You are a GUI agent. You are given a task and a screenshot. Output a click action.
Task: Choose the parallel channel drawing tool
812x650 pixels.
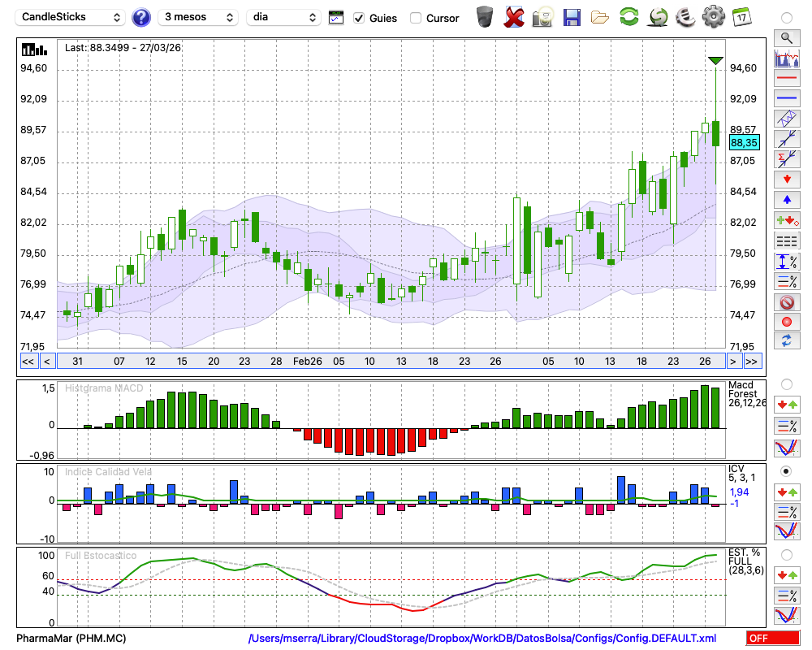coord(786,119)
